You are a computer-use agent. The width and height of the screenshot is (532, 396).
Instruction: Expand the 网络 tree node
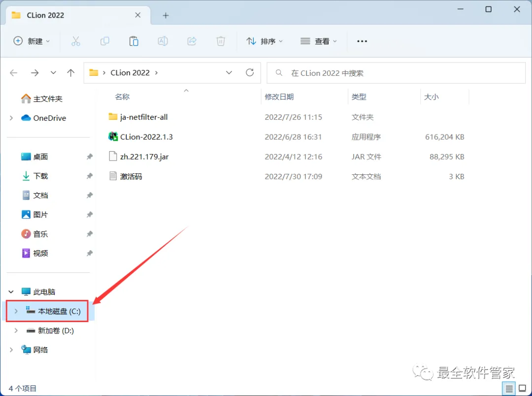point(11,350)
